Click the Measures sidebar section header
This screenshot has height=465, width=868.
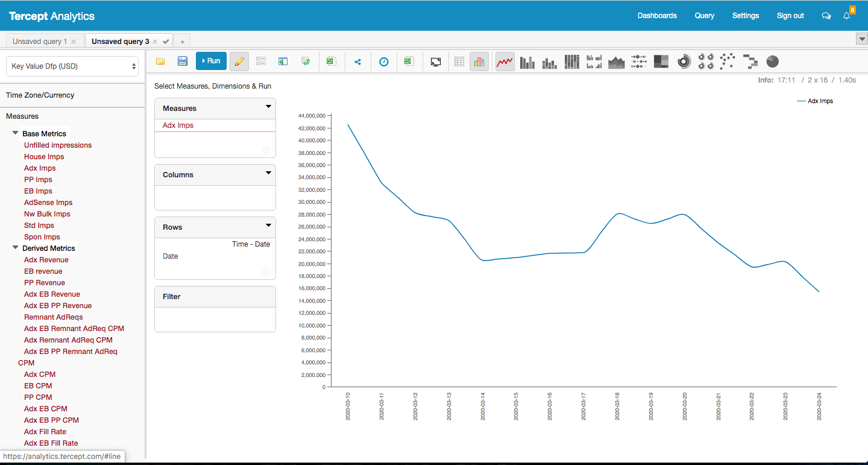(22, 116)
